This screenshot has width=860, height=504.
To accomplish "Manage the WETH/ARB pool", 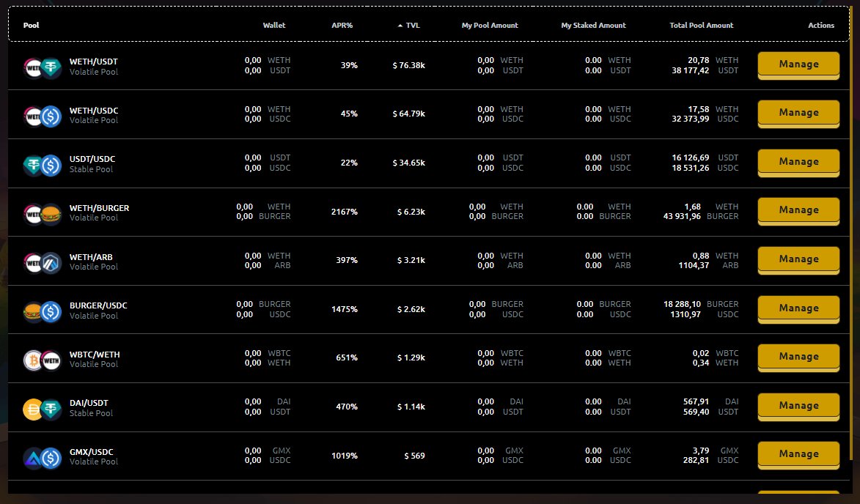I will [798, 260].
